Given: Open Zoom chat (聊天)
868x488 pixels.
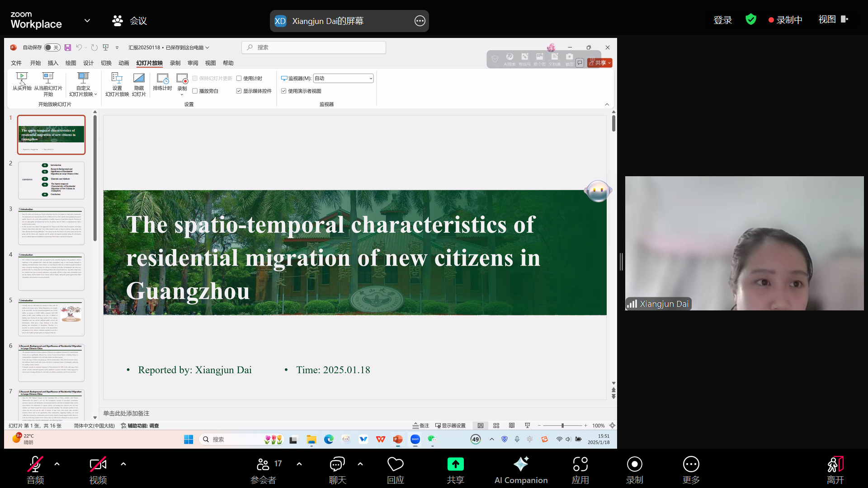Looking at the screenshot, I should pos(338,470).
